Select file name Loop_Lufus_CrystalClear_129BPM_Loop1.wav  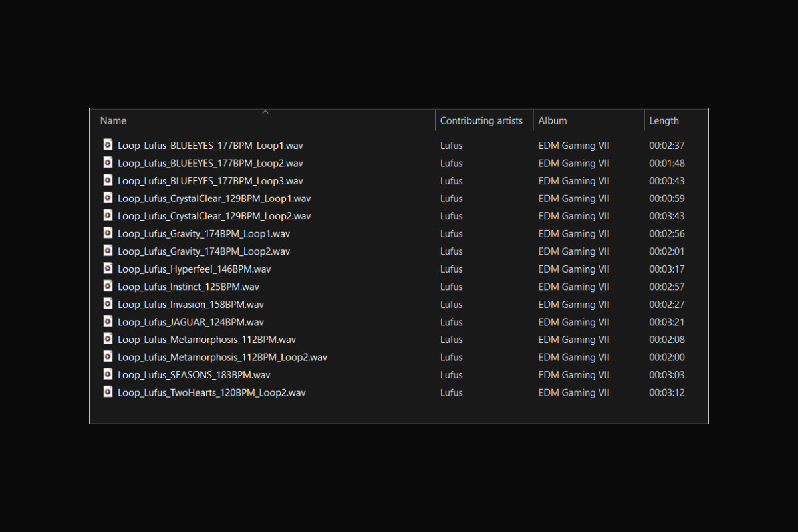[x=214, y=198]
